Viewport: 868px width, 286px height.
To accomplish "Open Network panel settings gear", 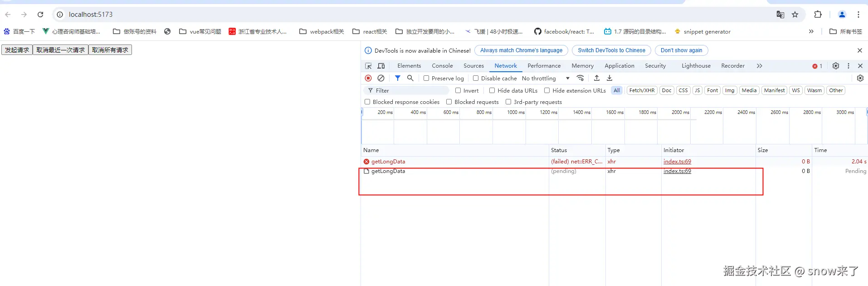I will [x=860, y=78].
